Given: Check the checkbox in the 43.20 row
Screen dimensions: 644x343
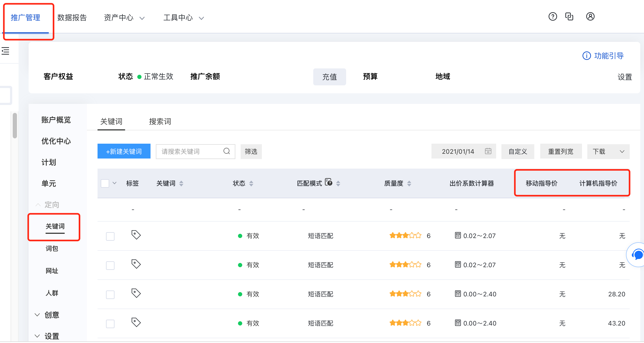Looking at the screenshot, I should click(110, 324).
